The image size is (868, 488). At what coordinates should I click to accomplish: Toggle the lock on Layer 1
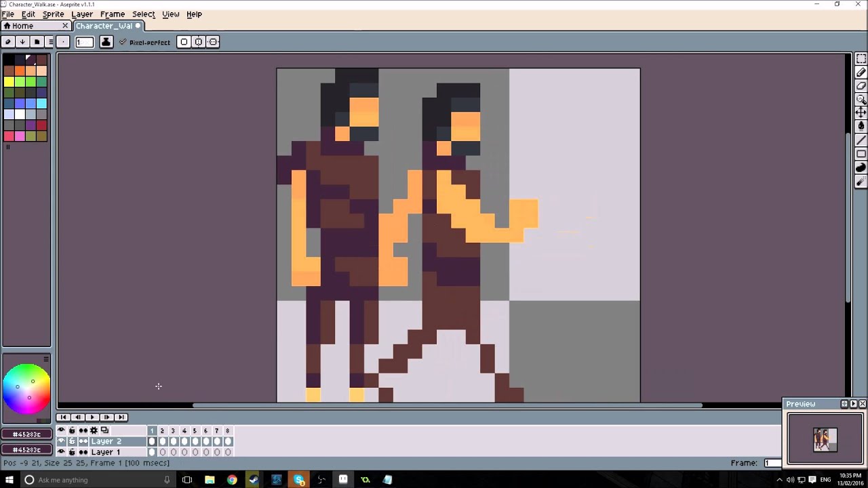pos(72,452)
